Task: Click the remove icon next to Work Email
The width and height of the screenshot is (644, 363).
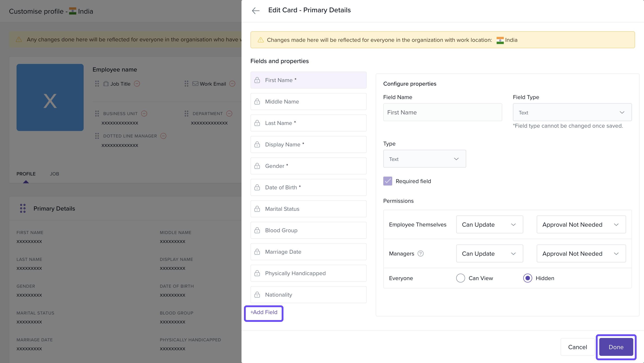Action: pos(232,84)
